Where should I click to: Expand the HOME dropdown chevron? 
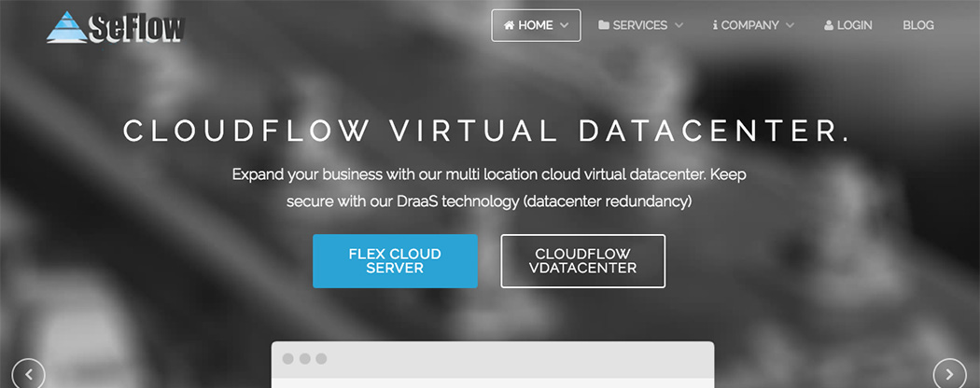pyautogui.click(x=565, y=25)
